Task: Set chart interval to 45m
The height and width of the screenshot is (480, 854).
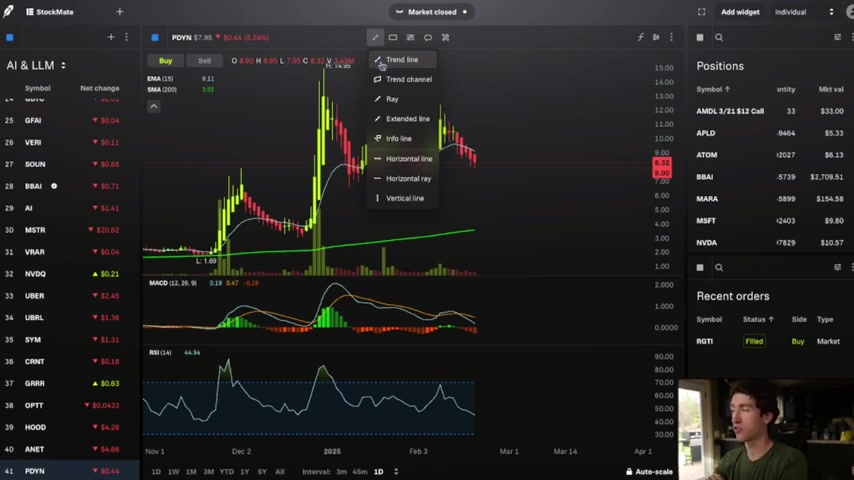Action: (x=359, y=472)
